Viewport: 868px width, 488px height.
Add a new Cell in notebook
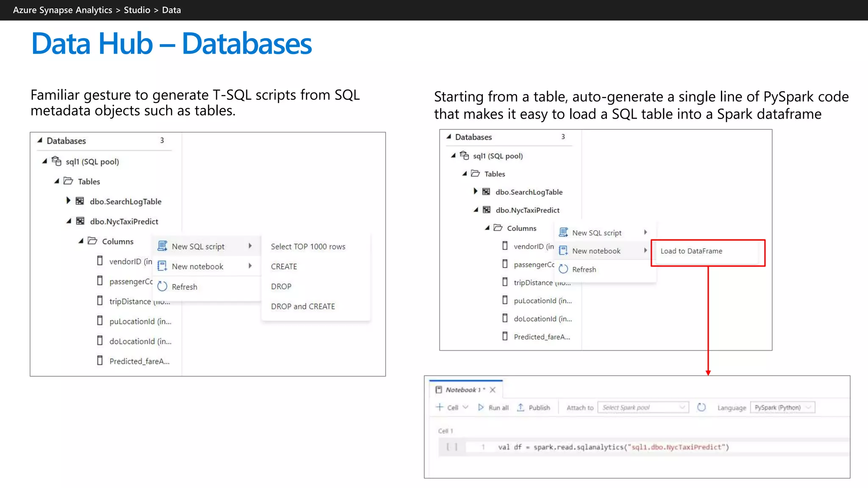click(x=447, y=408)
